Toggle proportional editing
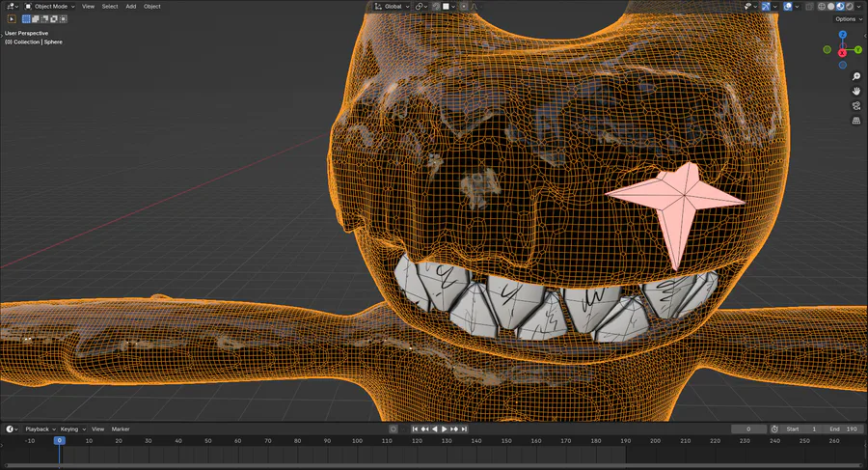The height and width of the screenshot is (470, 868). [x=464, y=6]
